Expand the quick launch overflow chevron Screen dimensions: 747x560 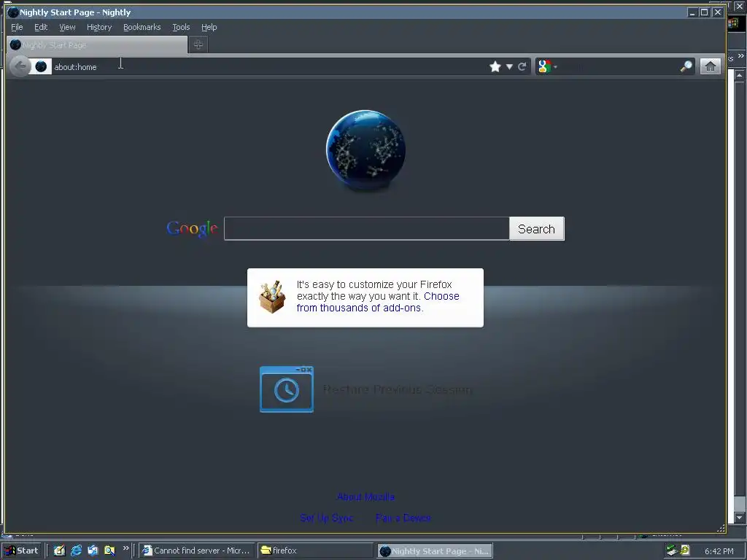pos(125,548)
